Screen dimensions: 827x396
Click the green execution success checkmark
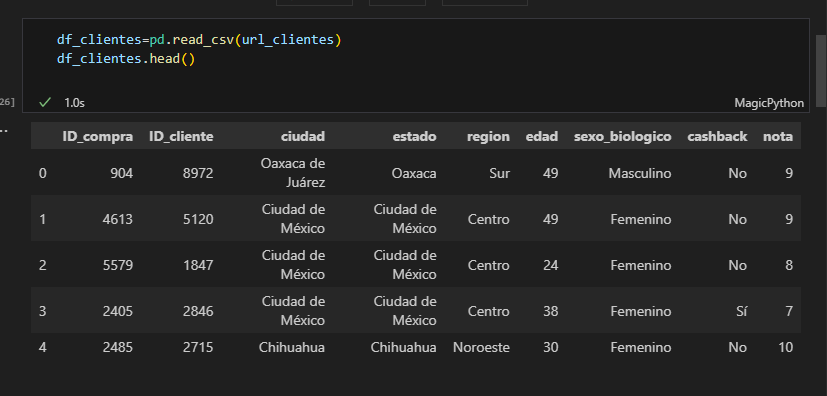tap(45, 102)
